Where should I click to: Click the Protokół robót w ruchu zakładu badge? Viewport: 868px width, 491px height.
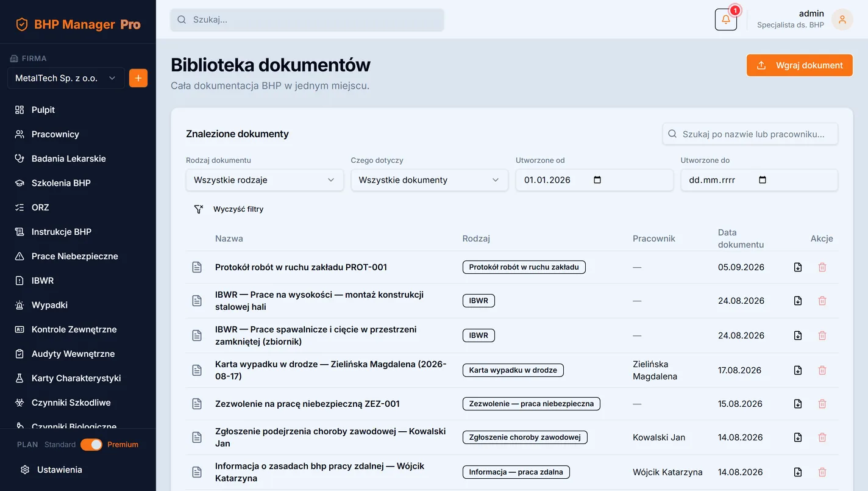(524, 267)
